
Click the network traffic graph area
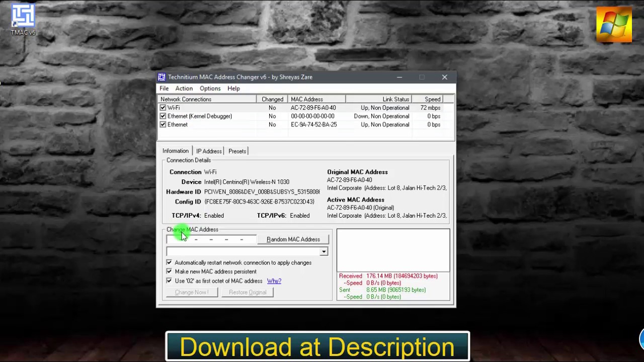[x=393, y=250]
